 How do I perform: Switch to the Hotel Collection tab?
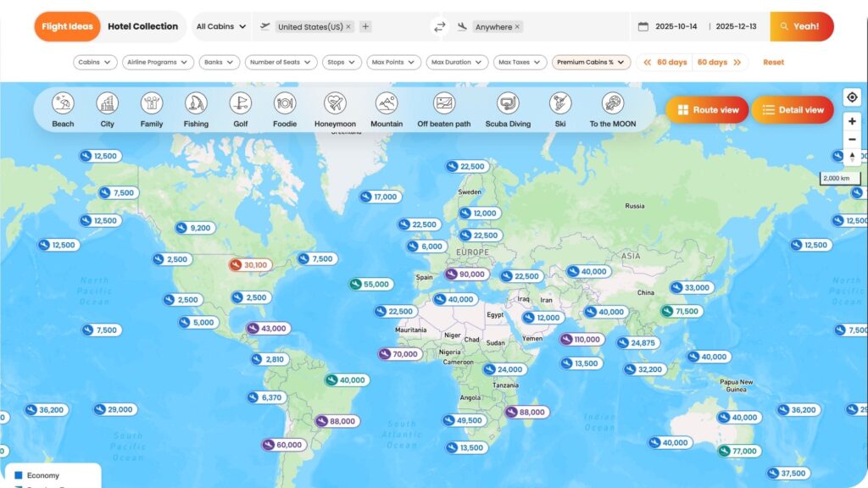pyautogui.click(x=142, y=26)
